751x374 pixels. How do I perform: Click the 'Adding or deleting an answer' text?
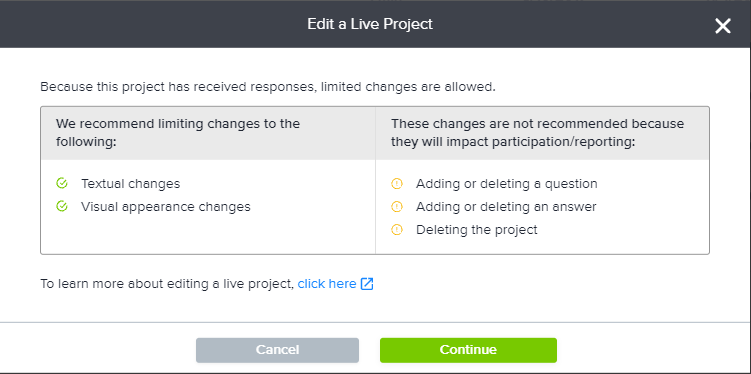(506, 206)
